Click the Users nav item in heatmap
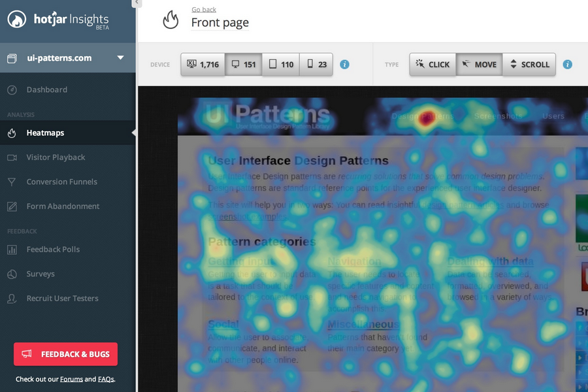Screen dimensions: 588x392 click(553, 116)
